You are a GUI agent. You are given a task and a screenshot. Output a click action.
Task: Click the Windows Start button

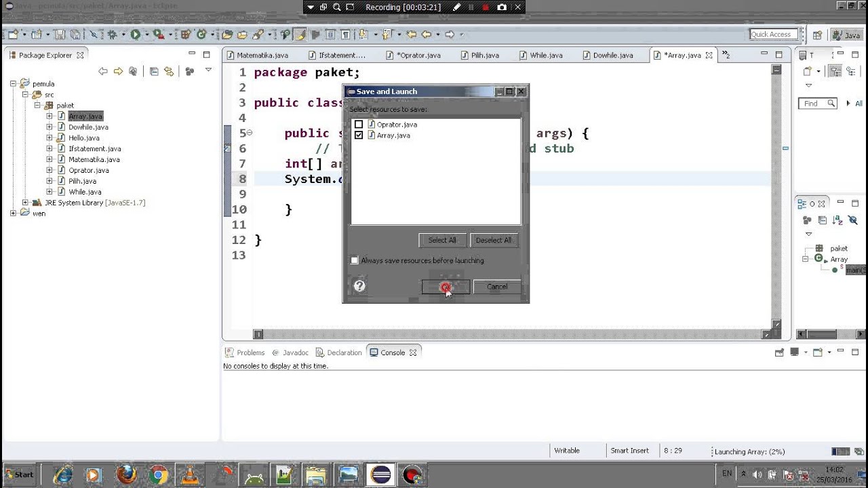click(19, 474)
